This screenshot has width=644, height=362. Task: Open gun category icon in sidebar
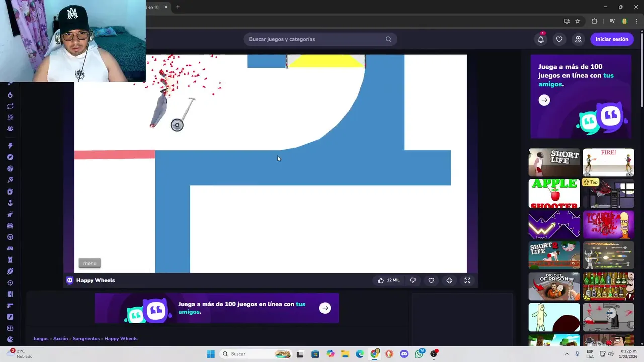point(10,306)
